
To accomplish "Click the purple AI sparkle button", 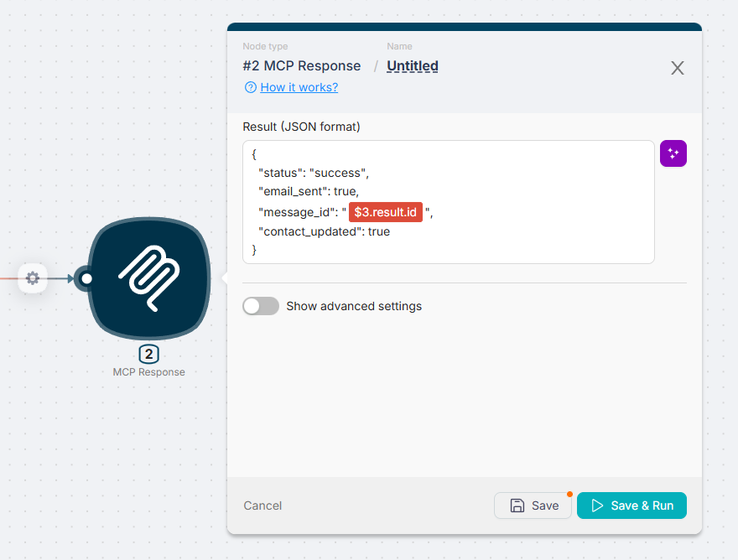I will tap(673, 153).
